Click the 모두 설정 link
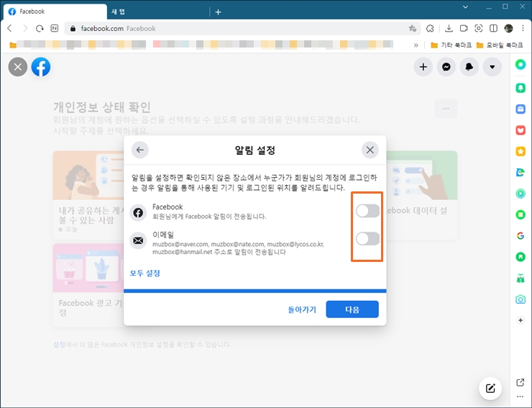This screenshot has height=408, width=532. pyautogui.click(x=145, y=273)
